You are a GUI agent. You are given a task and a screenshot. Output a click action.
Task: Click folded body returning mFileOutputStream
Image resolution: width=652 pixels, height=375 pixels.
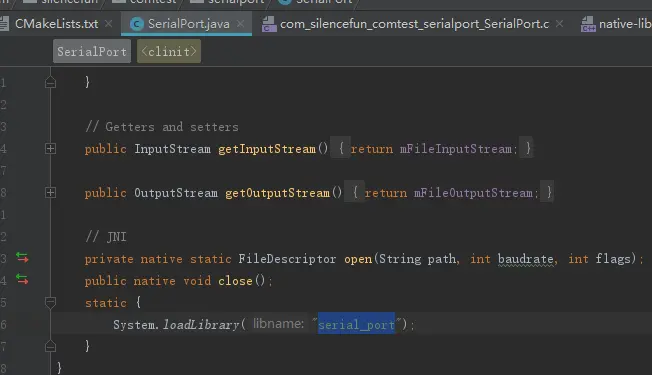[x=449, y=192]
